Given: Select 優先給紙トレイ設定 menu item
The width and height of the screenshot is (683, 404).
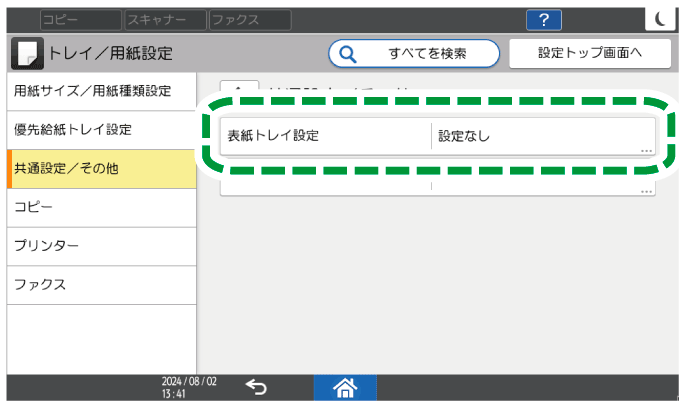Looking at the screenshot, I should 101,130.
